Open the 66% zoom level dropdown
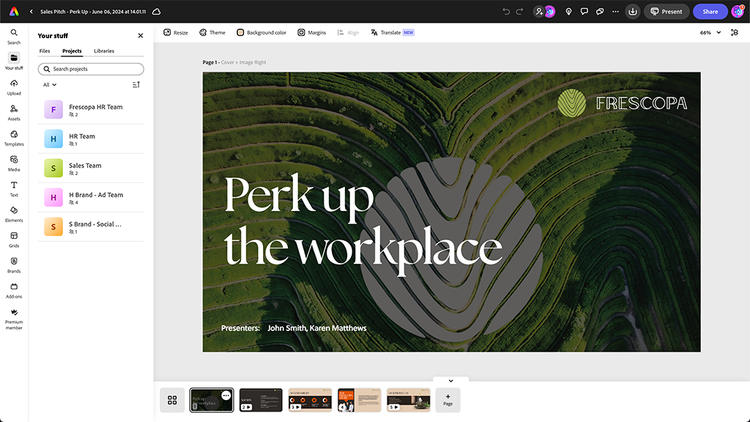This screenshot has width=750, height=422. coord(710,32)
